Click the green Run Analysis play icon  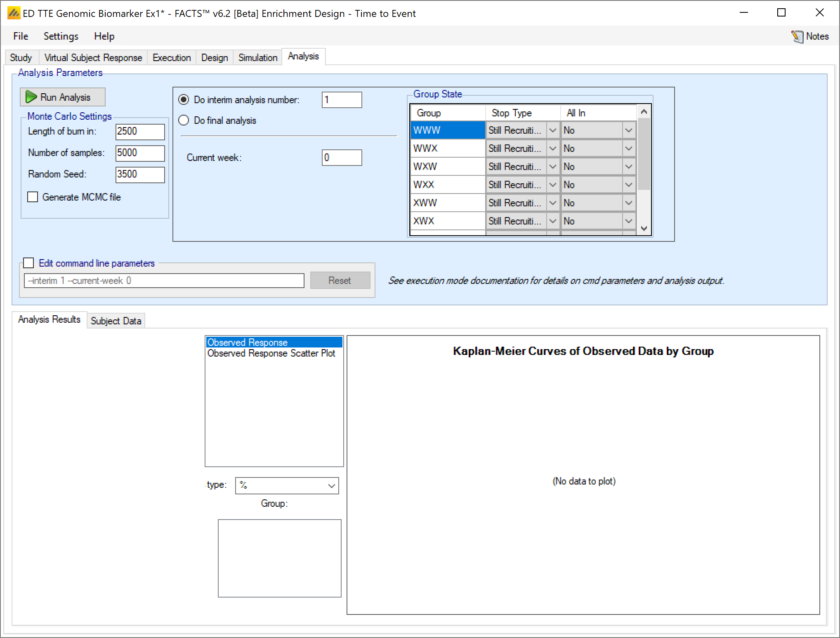tap(31, 97)
